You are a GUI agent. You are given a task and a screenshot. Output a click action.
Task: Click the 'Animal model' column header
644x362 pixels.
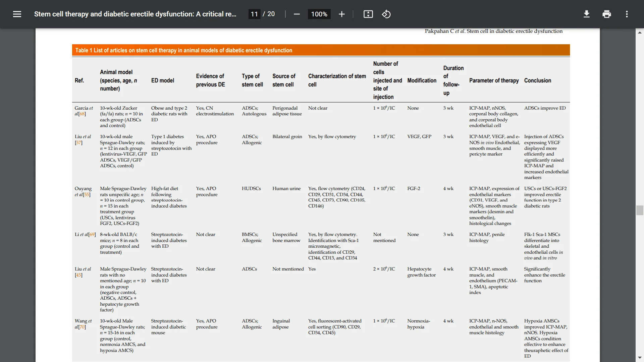pyautogui.click(x=118, y=80)
